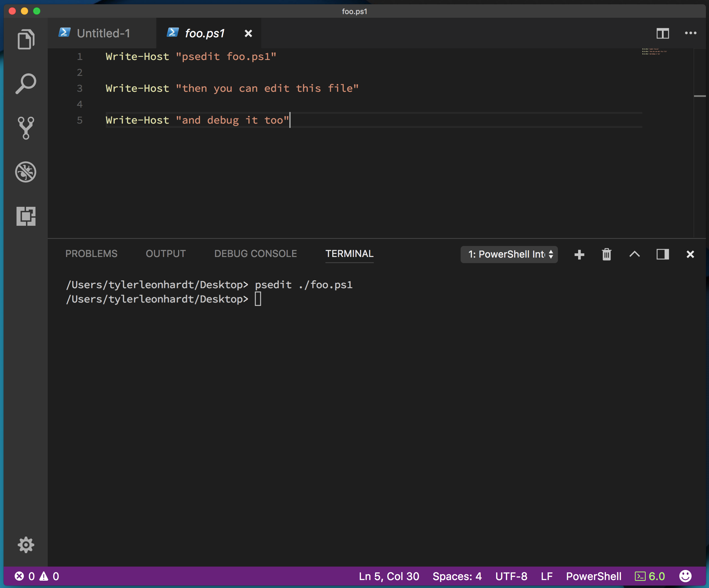The width and height of the screenshot is (709, 588).
Task: Click the Settings gear icon
Action: point(25,544)
